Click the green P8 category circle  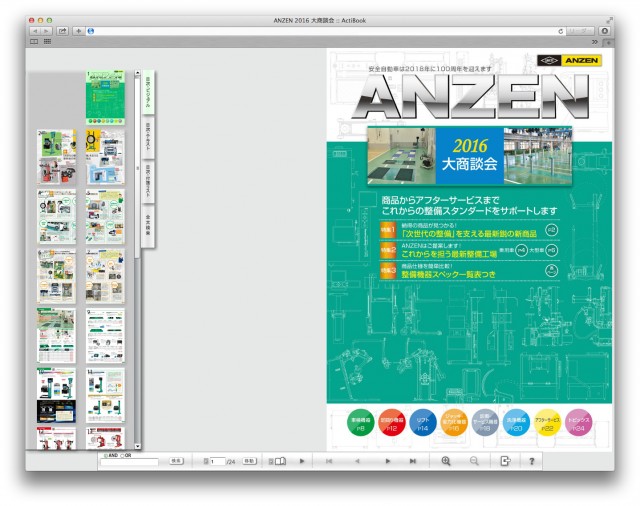[x=360, y=422]
